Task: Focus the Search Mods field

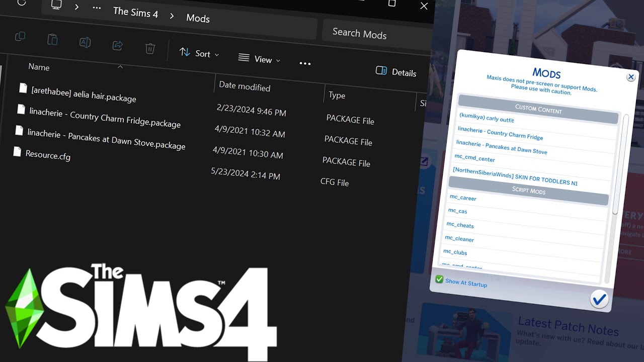Action: coord(376,34)
